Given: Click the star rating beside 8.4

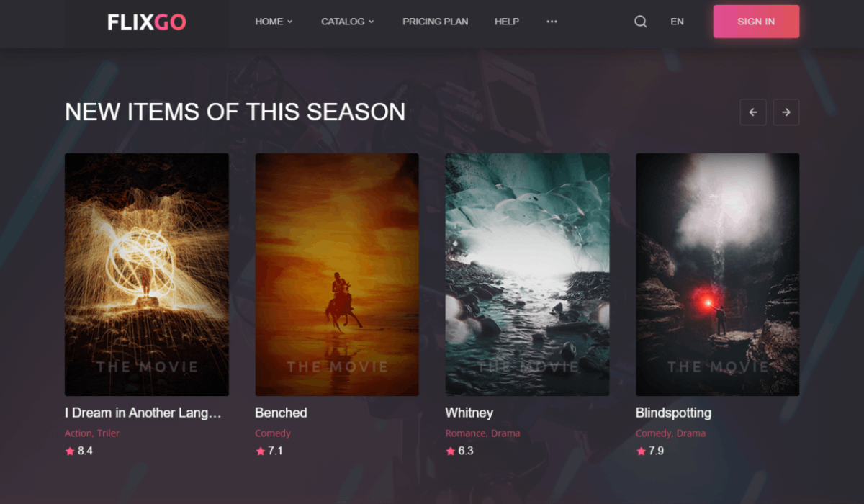Looking at the screenshot, I should pyautogui.click(x=70, y=451).
